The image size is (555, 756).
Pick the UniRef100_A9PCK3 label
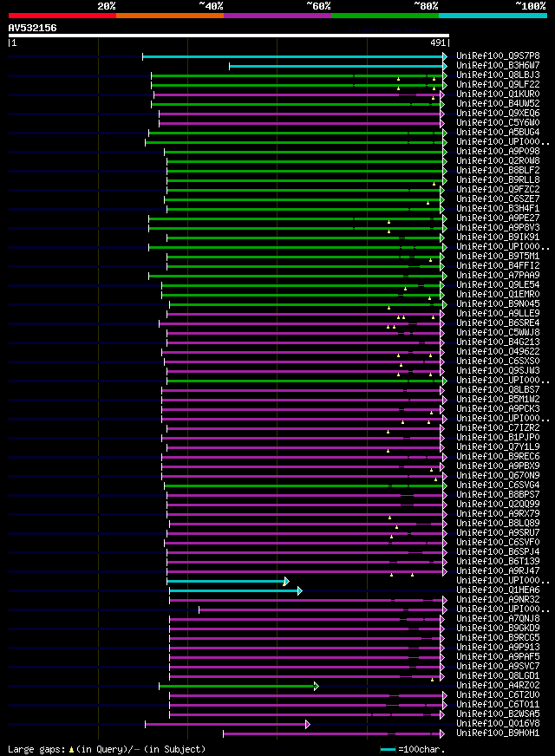pyautogui.click(x=498, y=409)
